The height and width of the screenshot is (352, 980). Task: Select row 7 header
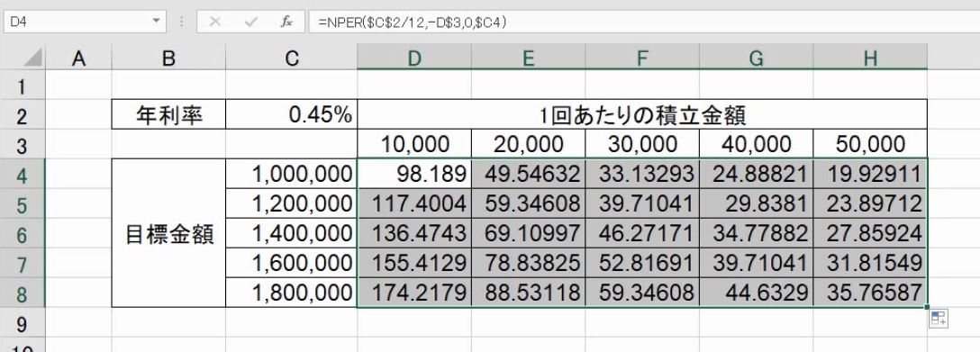pos(23,263)
